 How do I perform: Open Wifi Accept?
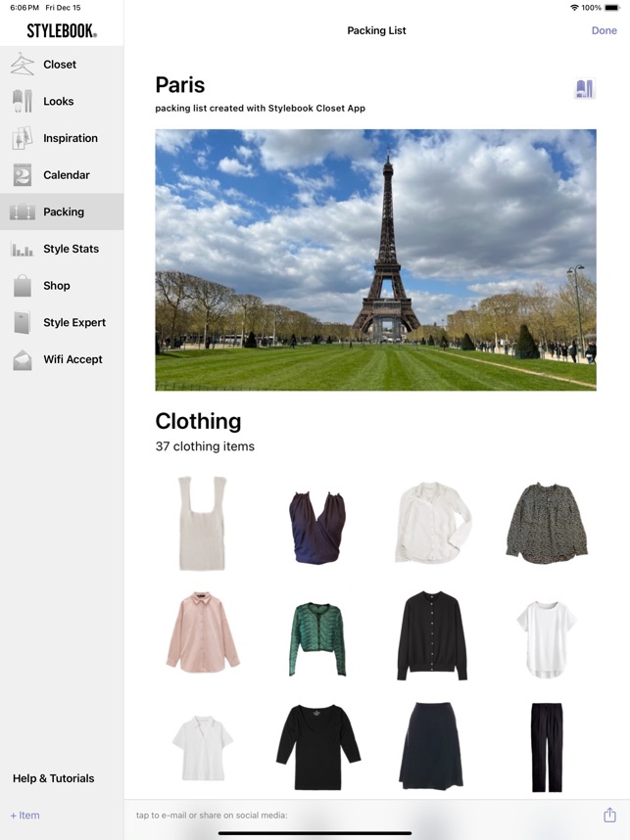pyautogui.click(x=62, y=359)
